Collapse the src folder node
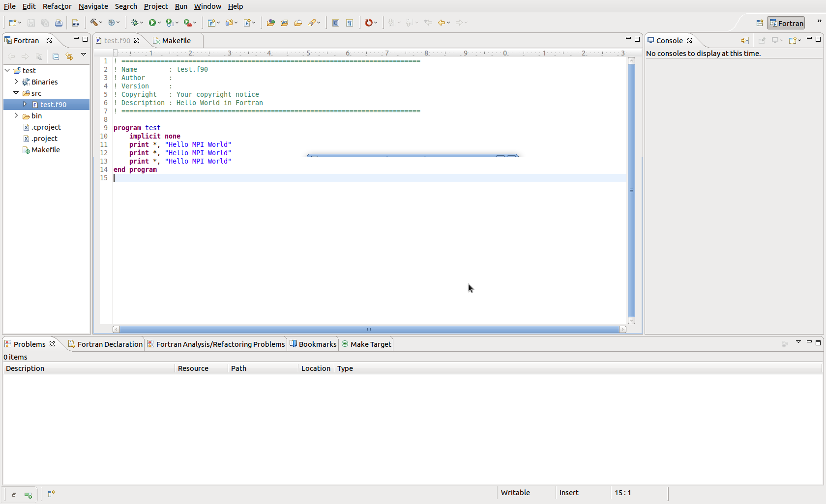Image resolution: width=826 pixels, height=504 pixels. [x=16, y=93]
